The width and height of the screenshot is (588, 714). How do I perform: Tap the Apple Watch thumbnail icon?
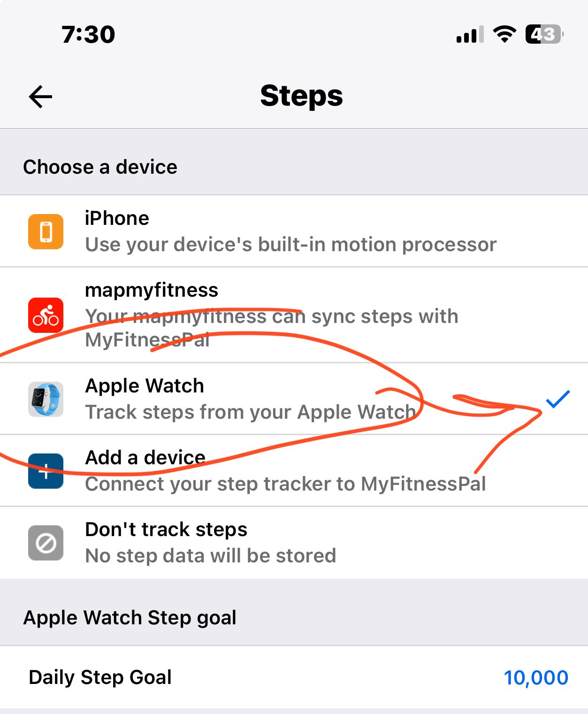tap(46, 399)
